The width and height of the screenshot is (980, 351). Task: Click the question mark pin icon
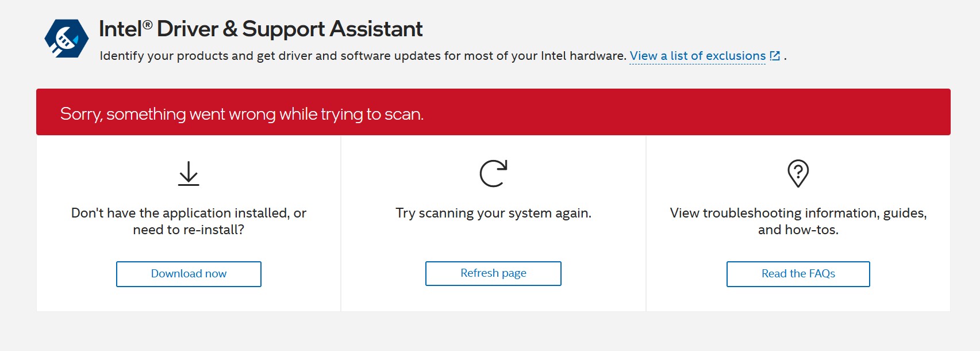[798, 173]
